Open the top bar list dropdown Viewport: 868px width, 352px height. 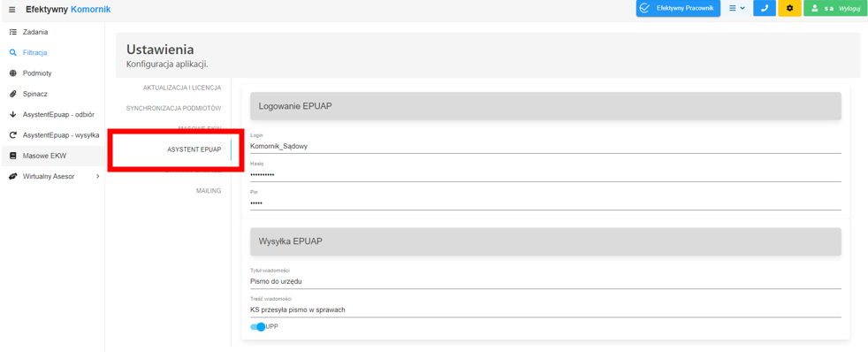[737, 8]
